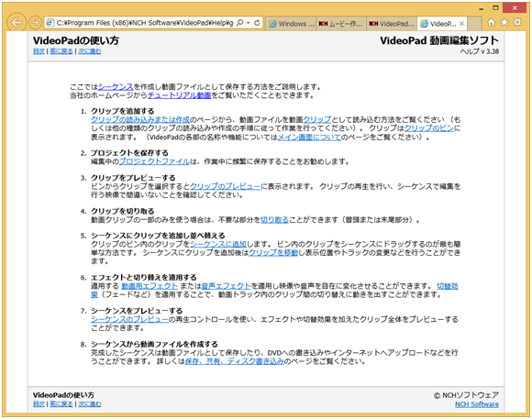Open the 動画用エフェクト link

pos(150,286)
